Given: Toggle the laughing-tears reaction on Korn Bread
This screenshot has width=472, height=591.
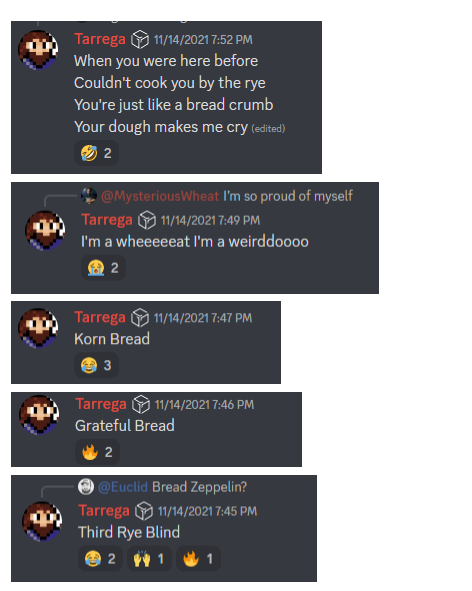Looking at the screenshot, I should pos(97,365).
